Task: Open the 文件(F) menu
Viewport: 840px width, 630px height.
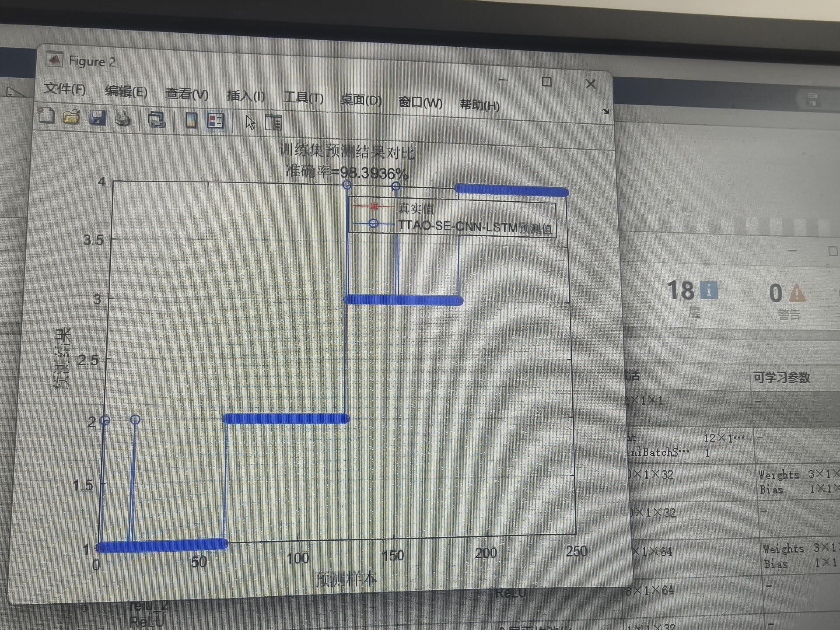Action: 65,89
